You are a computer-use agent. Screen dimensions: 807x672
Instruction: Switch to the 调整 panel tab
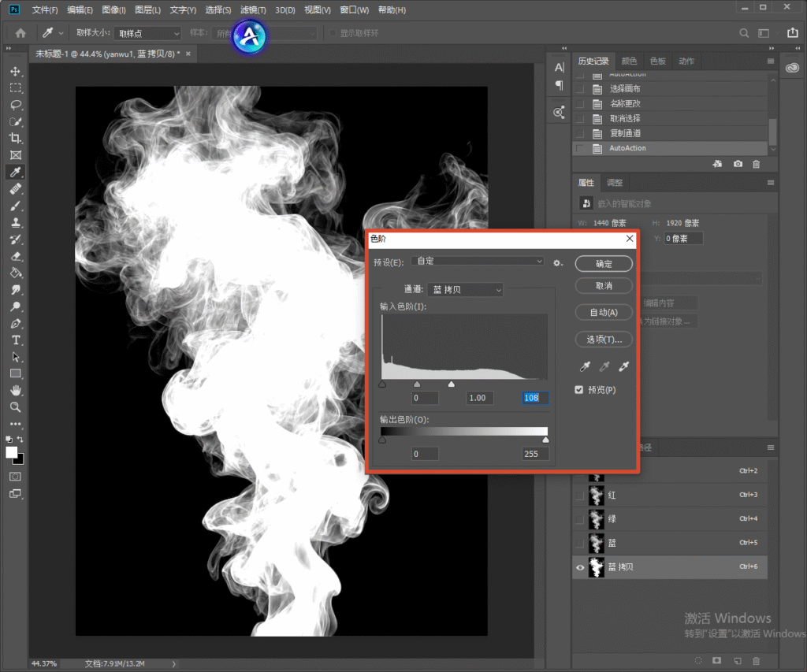tap(614, 183)
